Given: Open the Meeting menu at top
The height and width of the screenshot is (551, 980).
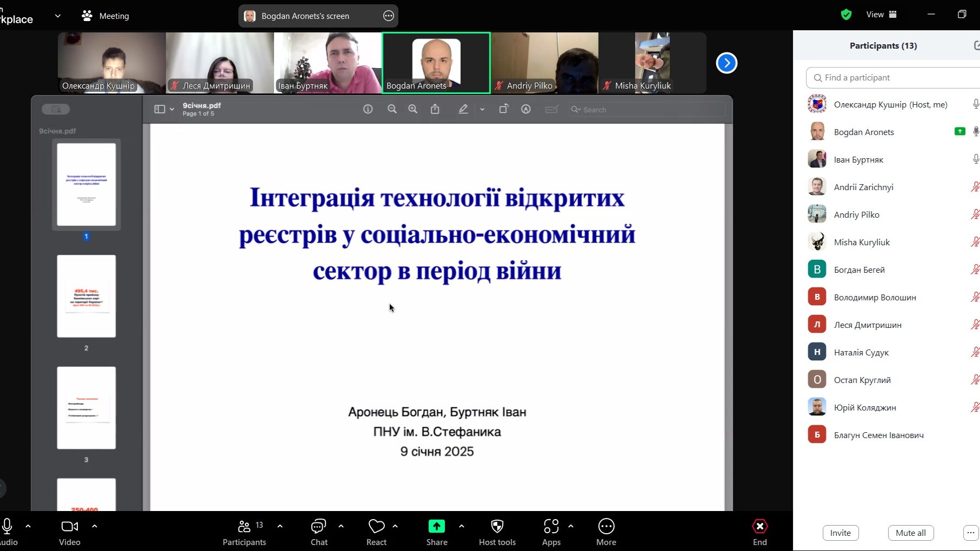Looking at the screenshot, I should click(106, 16).
